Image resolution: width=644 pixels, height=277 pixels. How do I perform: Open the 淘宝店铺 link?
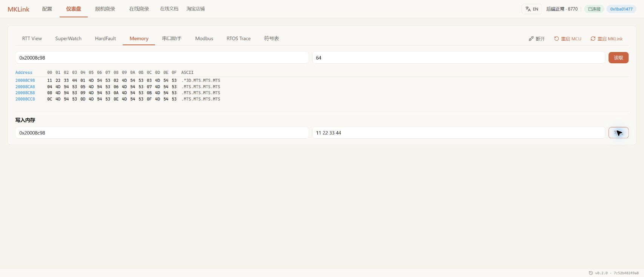click(x=195, y=9)
